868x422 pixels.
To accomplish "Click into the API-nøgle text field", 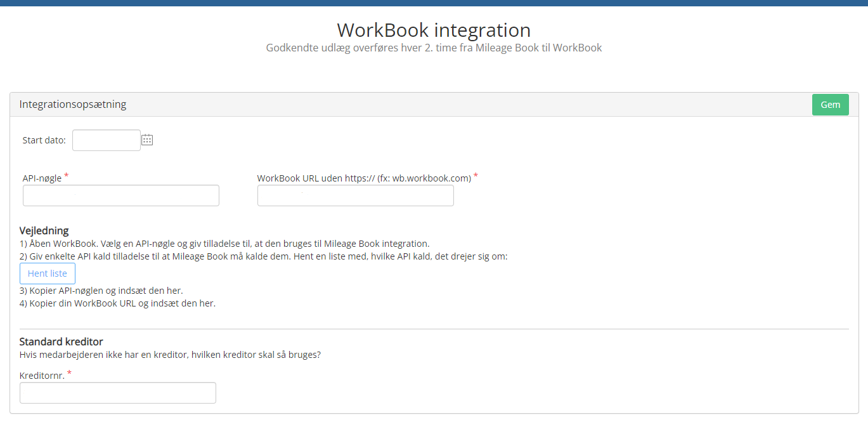I will (121, 195).
